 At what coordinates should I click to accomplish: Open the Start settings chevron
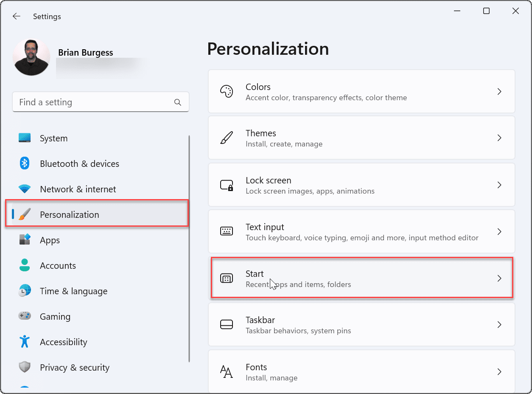(x=499, y=279)
